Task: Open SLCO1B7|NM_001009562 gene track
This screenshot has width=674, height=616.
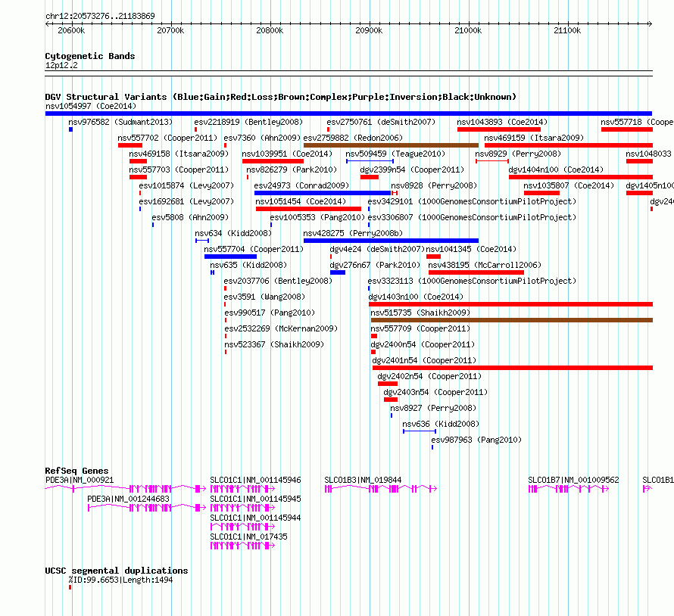Action: pyautogui.click(x=569, y=488)
